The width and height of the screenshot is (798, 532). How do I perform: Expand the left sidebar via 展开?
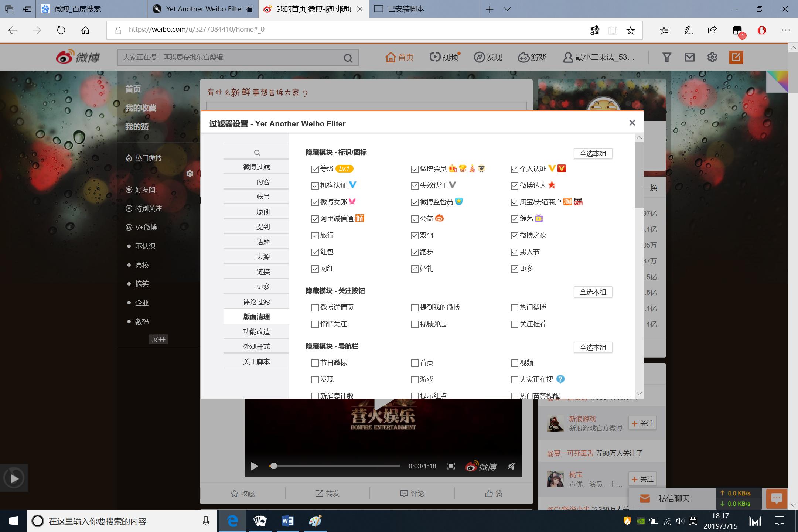click(x=158, y=339)
